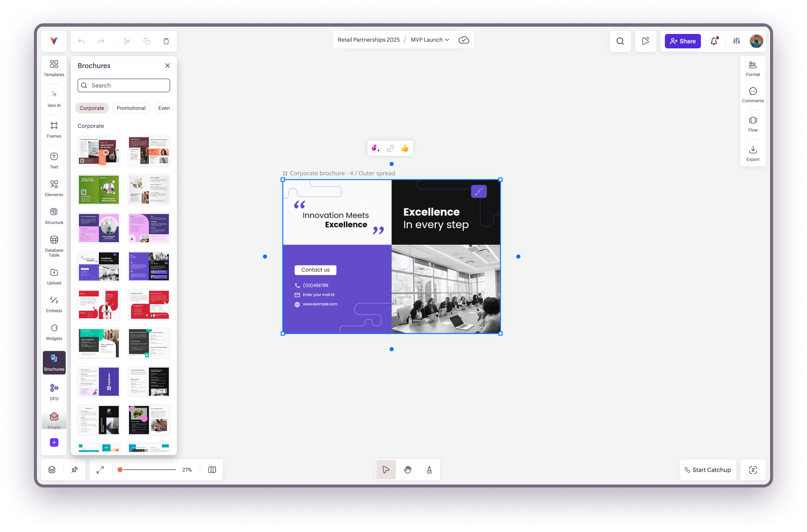The image size is (807, 532).
Task: Open the DFD tool
Action: tap(54, 392)
